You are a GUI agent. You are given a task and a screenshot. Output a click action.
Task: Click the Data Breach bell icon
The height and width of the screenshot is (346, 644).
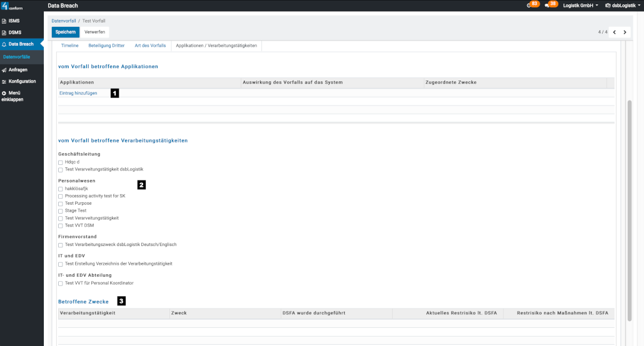coord(4,44)
